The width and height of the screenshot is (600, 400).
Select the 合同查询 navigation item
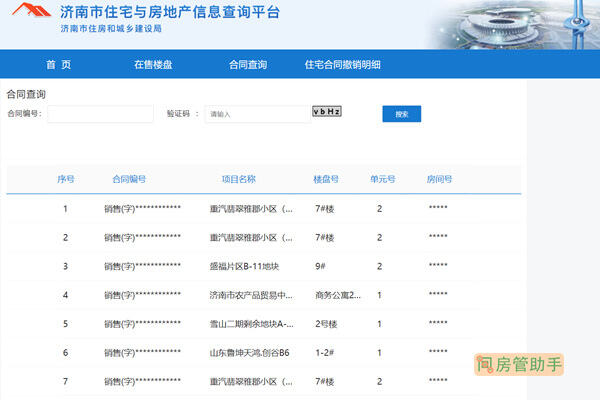[x=248, y=65]
